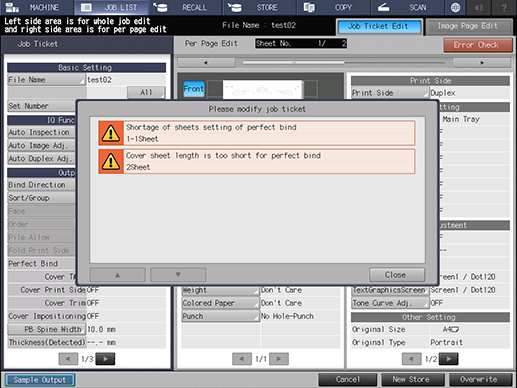Screen dimensions: 517x388
Task: Go to next Job Ticket page arrow
Action: point(105,359)
